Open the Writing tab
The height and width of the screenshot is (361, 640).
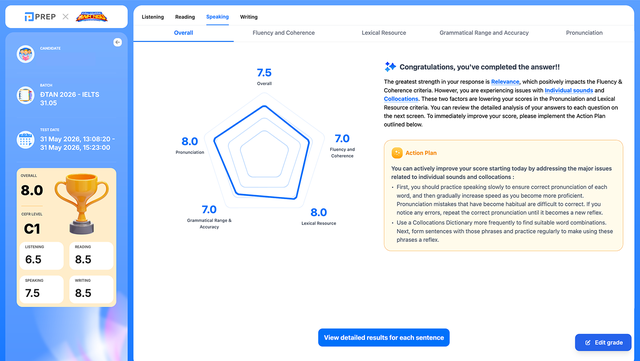(x=249, y=17)
